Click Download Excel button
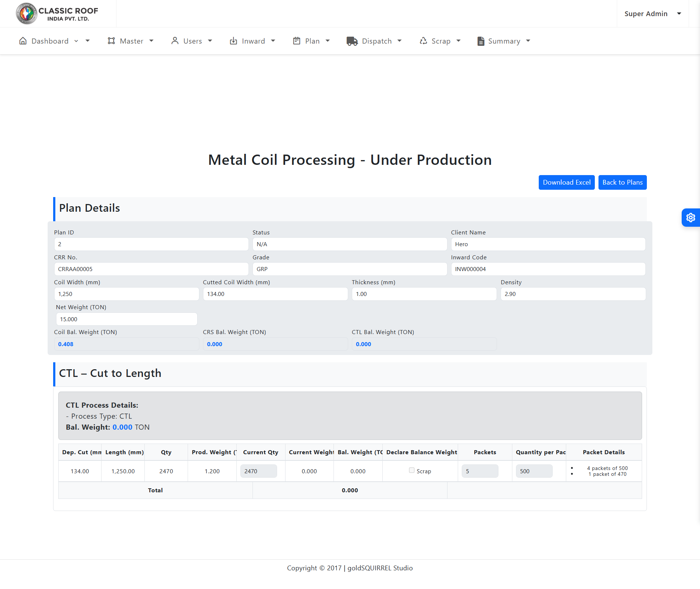 [x=566, y=182]
